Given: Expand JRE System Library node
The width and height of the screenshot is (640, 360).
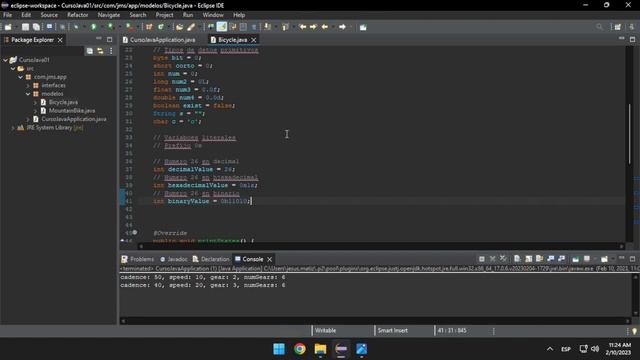Looking at the screenshot, I should pyautogui.click(x=13, y=128).
